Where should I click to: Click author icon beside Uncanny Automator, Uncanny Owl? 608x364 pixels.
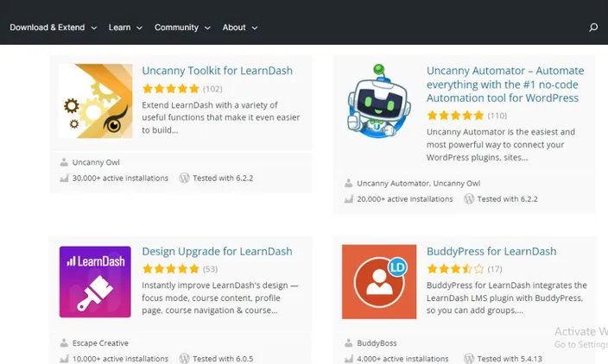[x=349, y=183]
